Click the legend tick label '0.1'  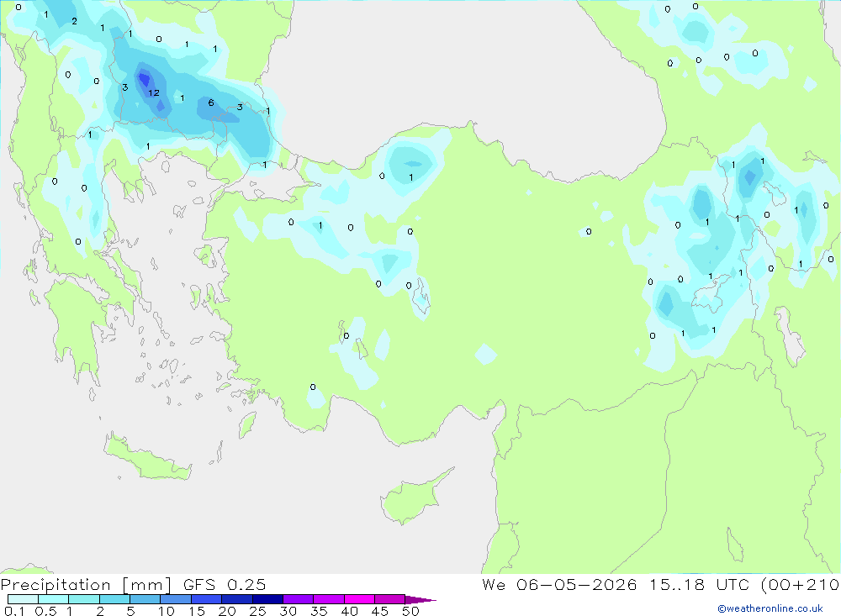tap(14, 611)
